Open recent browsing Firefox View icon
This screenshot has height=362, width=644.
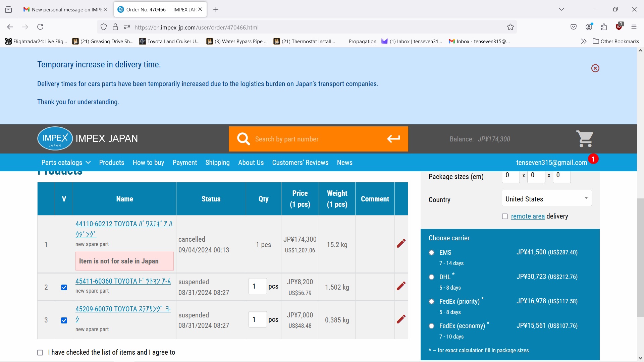(8, 10)
